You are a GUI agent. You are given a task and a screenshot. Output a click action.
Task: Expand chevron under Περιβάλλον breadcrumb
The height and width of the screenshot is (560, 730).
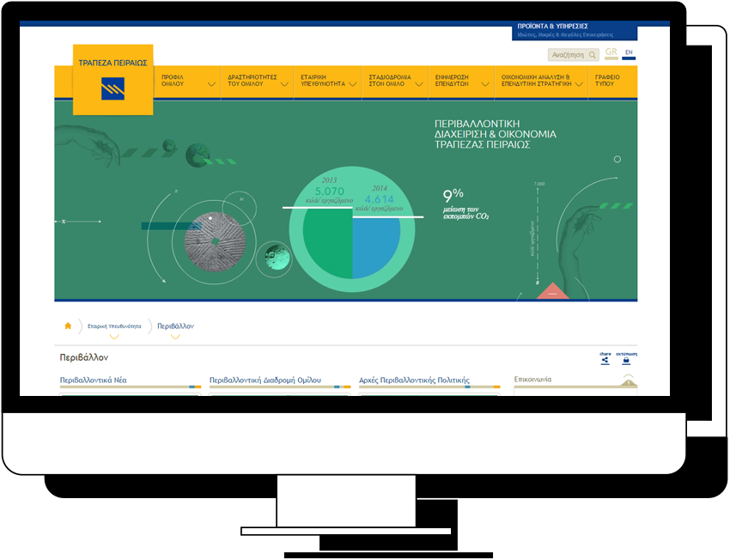point(175,337)
